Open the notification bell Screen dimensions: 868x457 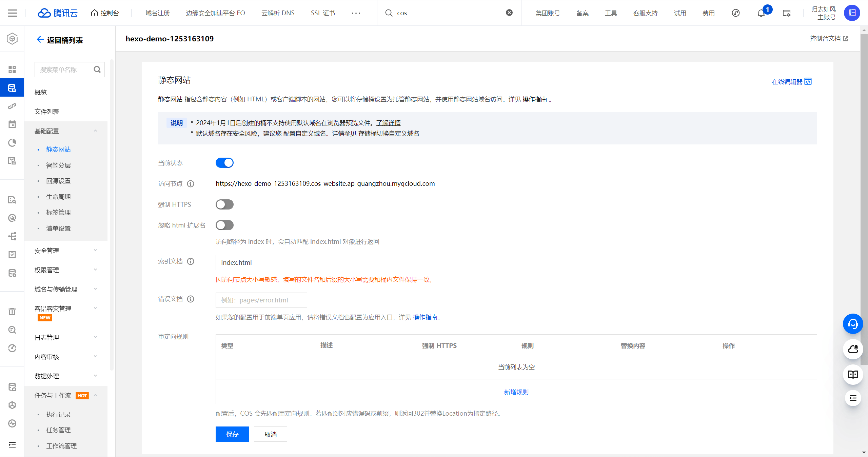point(761,13)
